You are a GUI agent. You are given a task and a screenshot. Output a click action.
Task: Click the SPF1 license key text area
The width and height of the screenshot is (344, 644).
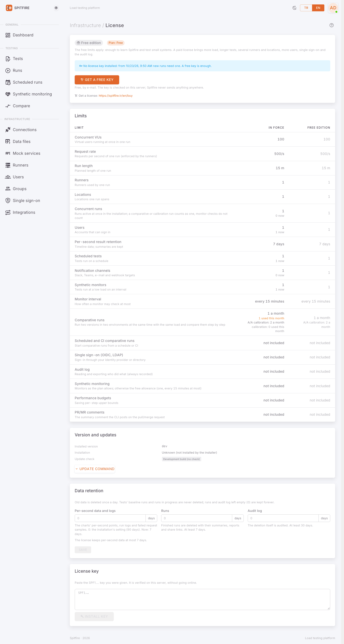coord(202,599)
